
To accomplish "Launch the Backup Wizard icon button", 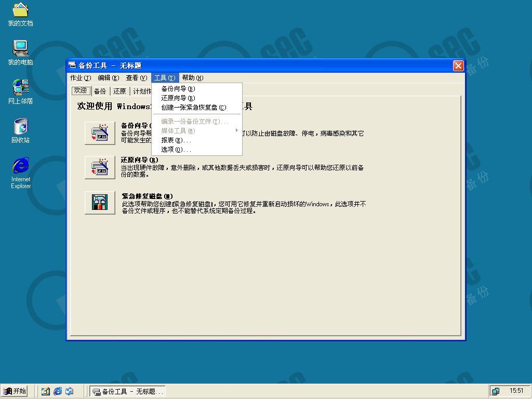I will tap(100, 133).
